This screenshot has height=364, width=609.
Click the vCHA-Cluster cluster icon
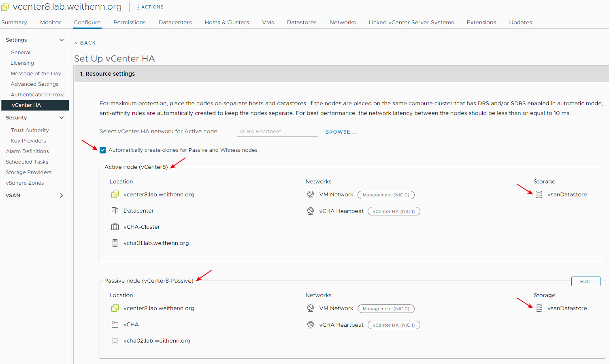(115, 227)
